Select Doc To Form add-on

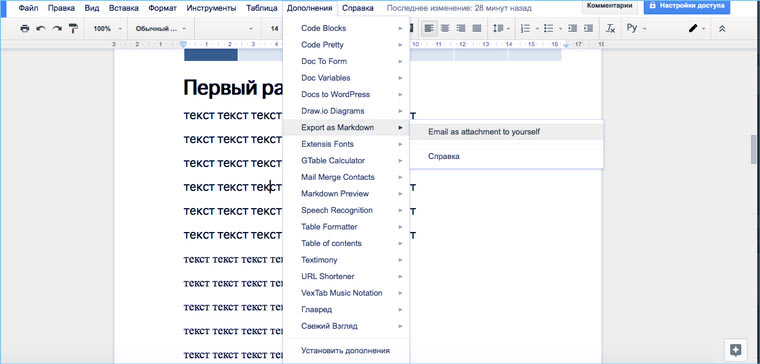346,62
